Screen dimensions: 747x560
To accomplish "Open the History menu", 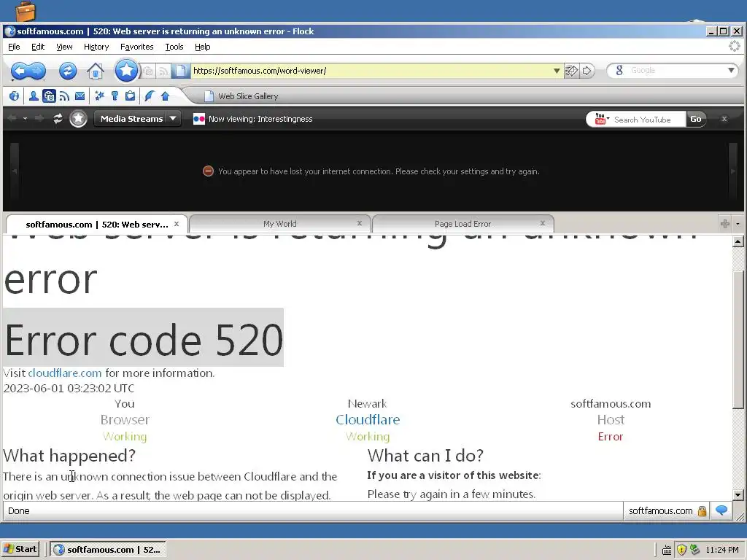I will tap(96, 47).
